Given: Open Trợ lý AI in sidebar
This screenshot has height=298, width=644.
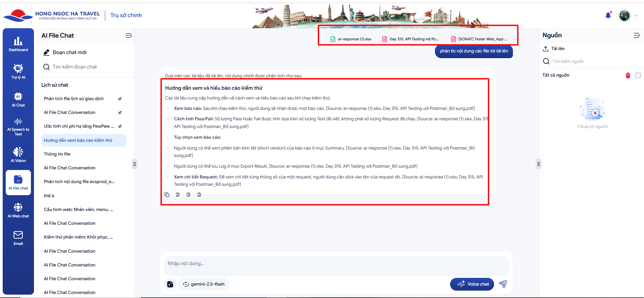Looking at the screenshot, I should pos(18,72).
